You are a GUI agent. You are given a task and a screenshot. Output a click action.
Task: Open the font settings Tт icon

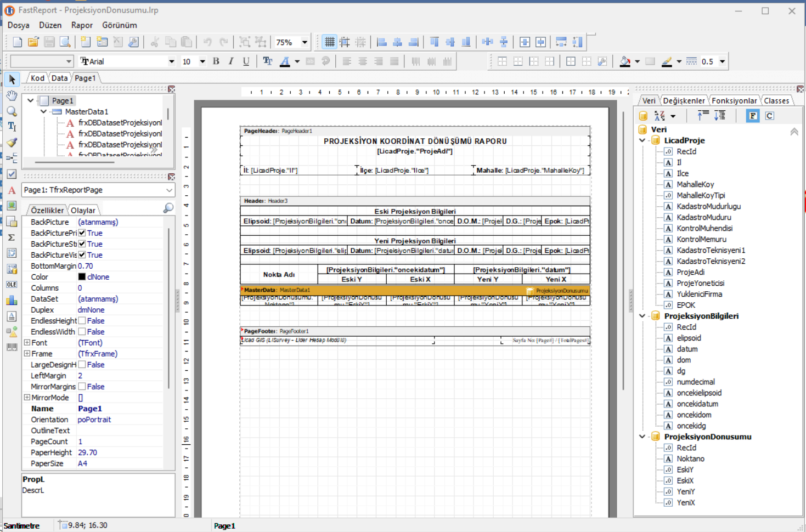click(267, 61)
